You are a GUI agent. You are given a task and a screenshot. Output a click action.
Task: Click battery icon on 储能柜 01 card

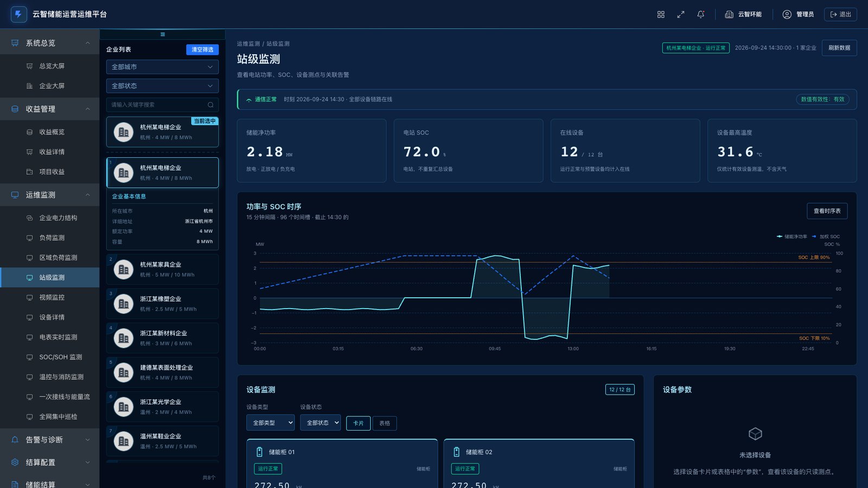click(259, 452)
